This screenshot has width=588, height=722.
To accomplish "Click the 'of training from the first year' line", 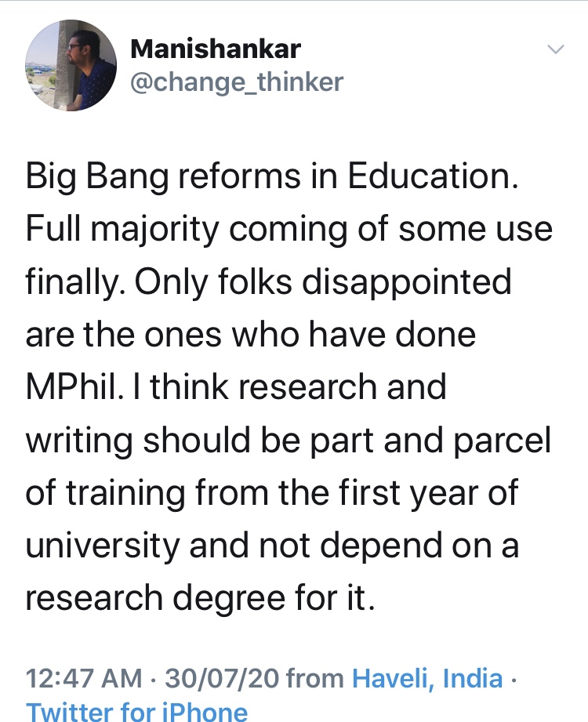I will click(271, 493).
